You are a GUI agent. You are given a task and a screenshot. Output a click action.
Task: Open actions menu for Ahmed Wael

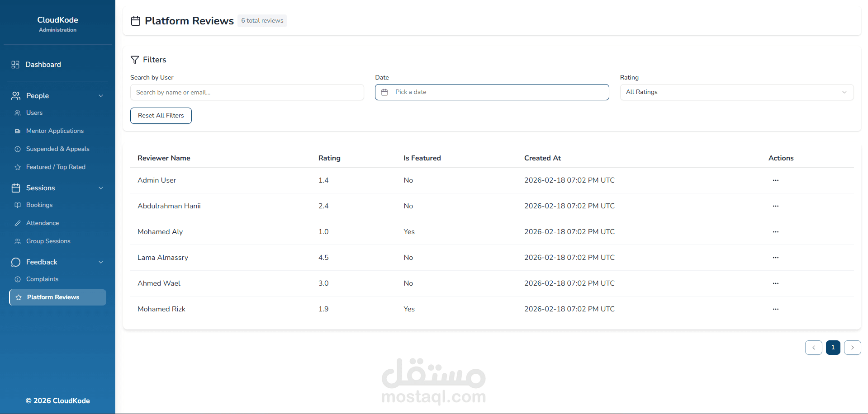tap(776, 283)
